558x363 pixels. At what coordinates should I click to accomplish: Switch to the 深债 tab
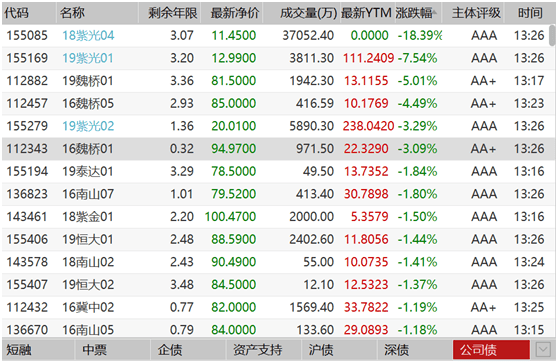tap(415, 350)
